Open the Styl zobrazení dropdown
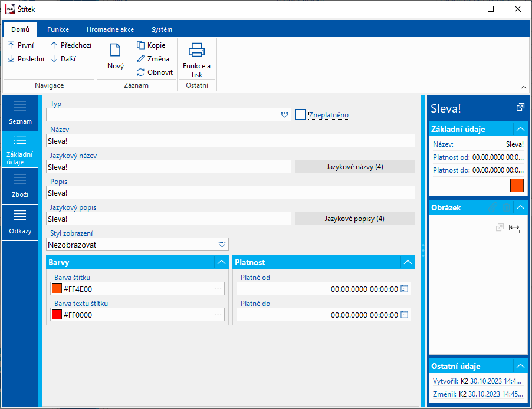The image size is (532, 409). [222, 244]
